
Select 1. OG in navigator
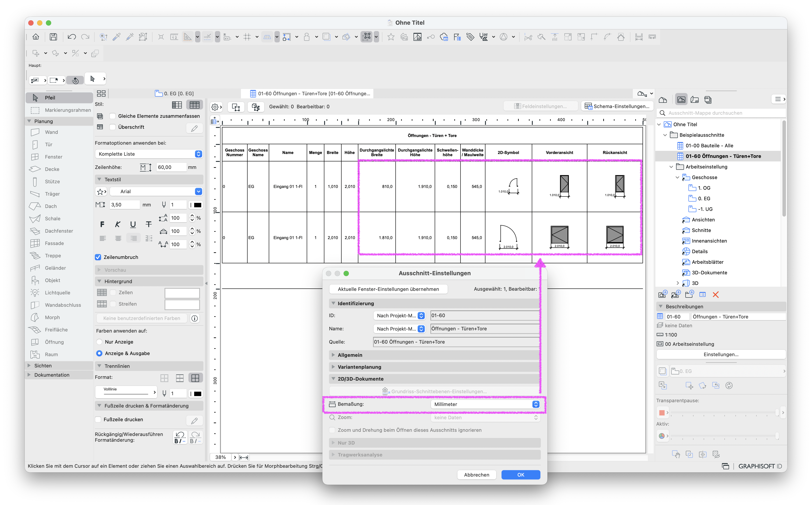tap(704, 188)
